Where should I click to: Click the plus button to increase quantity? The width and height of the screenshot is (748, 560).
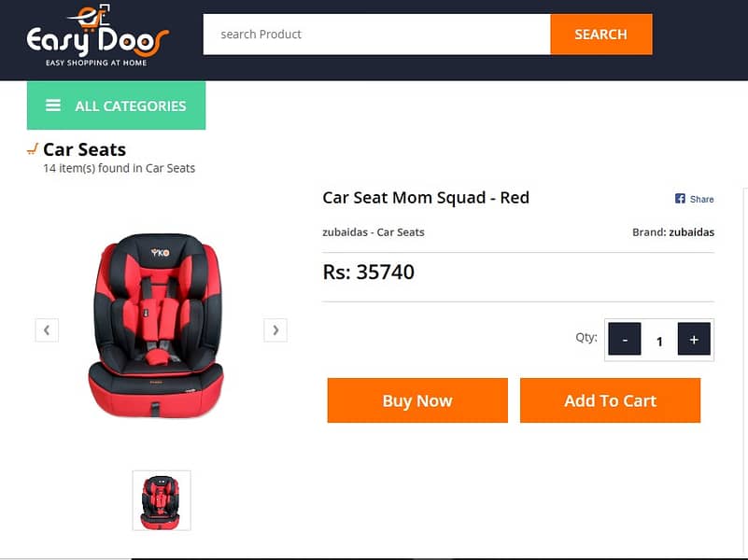point(694,339)
